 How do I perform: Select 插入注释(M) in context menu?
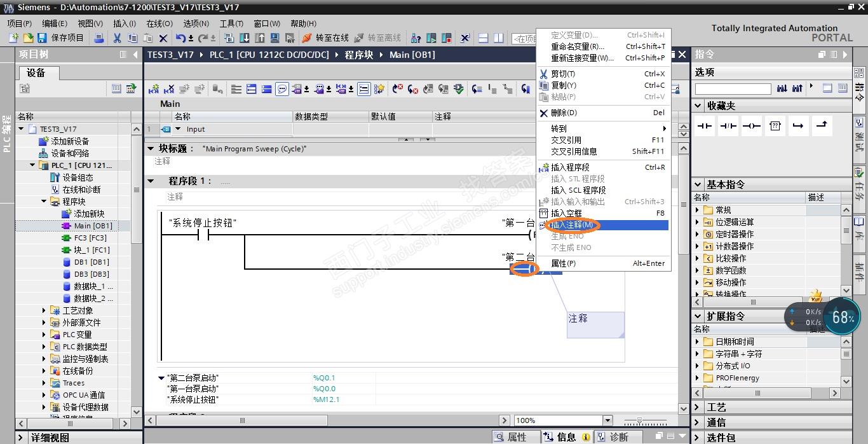coord(603,225)
